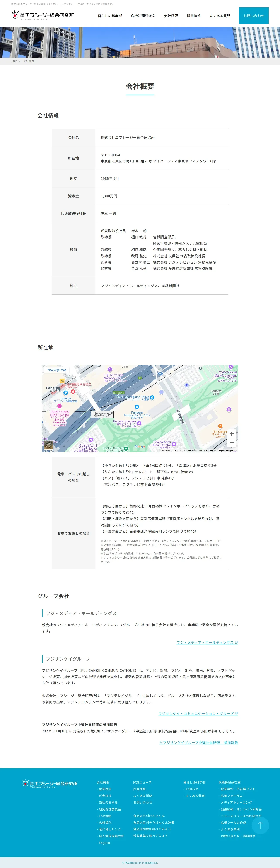This screenshot has height=868, width=280.
Task: Click the TOKYO Word Mark Monument pin
Action: 230,367
